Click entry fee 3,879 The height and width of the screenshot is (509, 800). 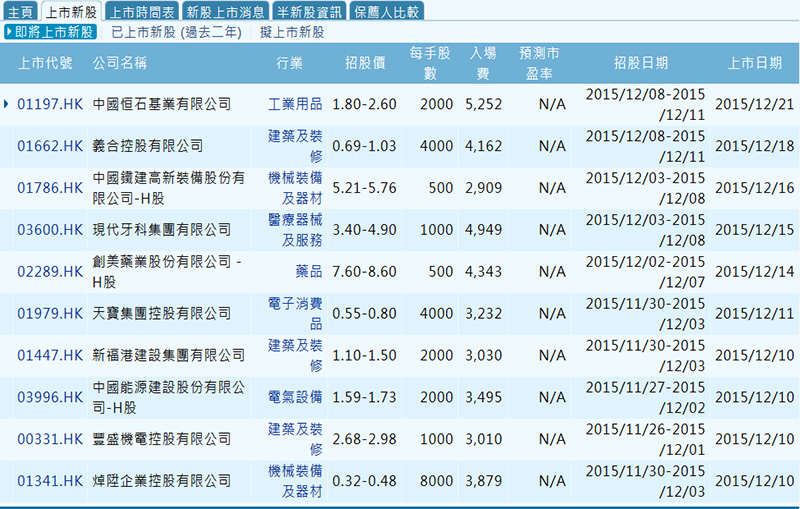[483, 481]
